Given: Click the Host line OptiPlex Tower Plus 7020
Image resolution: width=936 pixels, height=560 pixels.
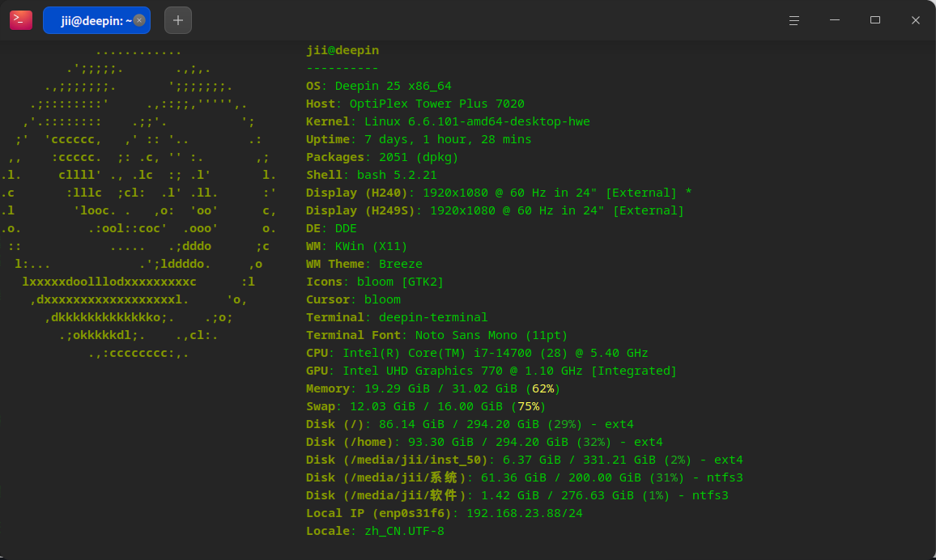Looking at the screenshot, I should [415, 104].
